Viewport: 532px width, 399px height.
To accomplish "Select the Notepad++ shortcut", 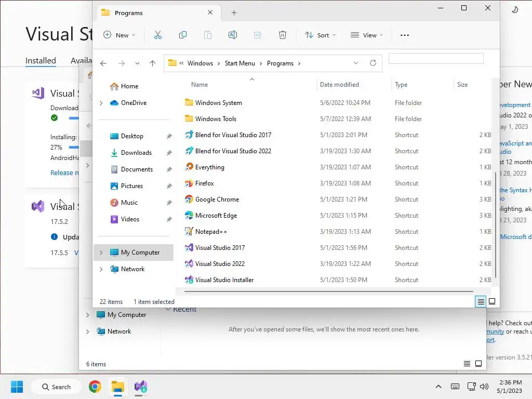I will click(206, 232).
